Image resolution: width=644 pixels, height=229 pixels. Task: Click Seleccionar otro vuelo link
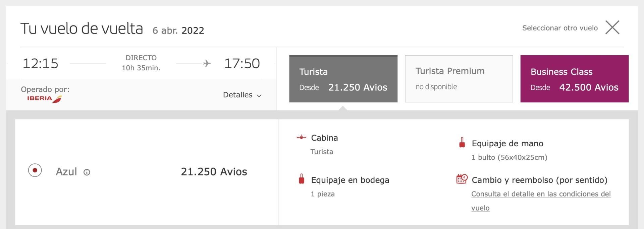click(x=560, y=28)
